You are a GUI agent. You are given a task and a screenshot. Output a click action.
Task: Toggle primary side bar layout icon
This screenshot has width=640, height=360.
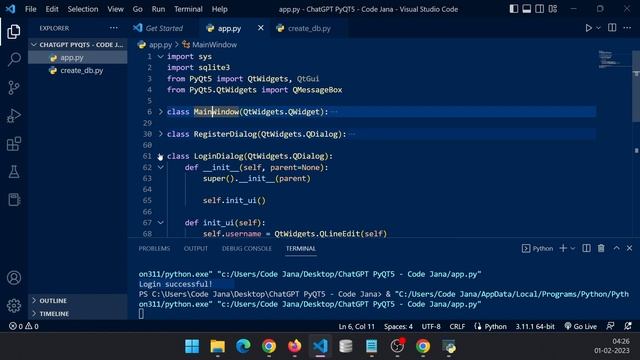514,9
